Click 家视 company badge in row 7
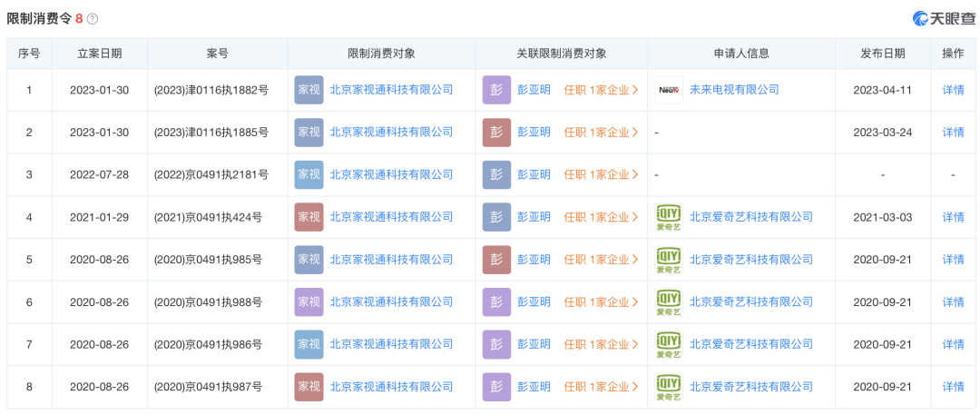The height and width of the screenshot is (415, 980). click(309, 344)
